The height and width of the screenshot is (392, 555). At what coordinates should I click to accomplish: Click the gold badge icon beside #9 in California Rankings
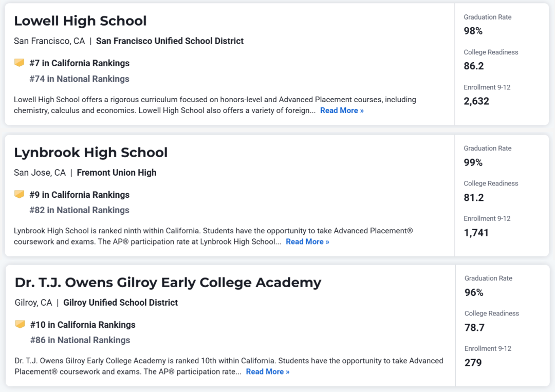19,194
